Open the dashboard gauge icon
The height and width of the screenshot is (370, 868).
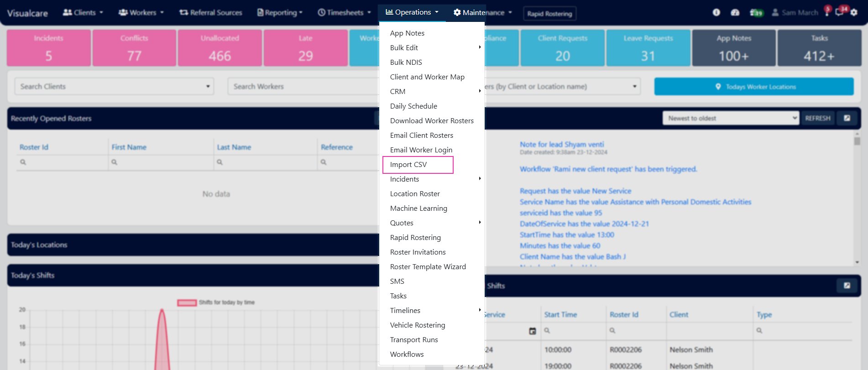(735, 12)
